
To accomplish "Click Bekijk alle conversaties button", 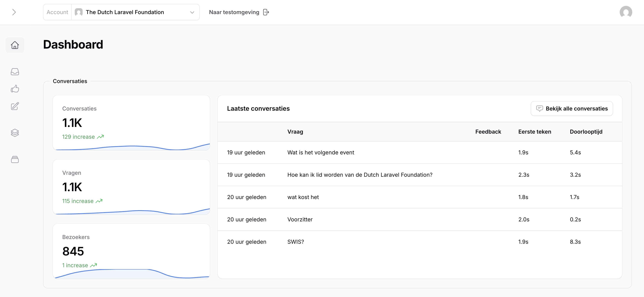I will pyautogui.click(x=572, y=109).
